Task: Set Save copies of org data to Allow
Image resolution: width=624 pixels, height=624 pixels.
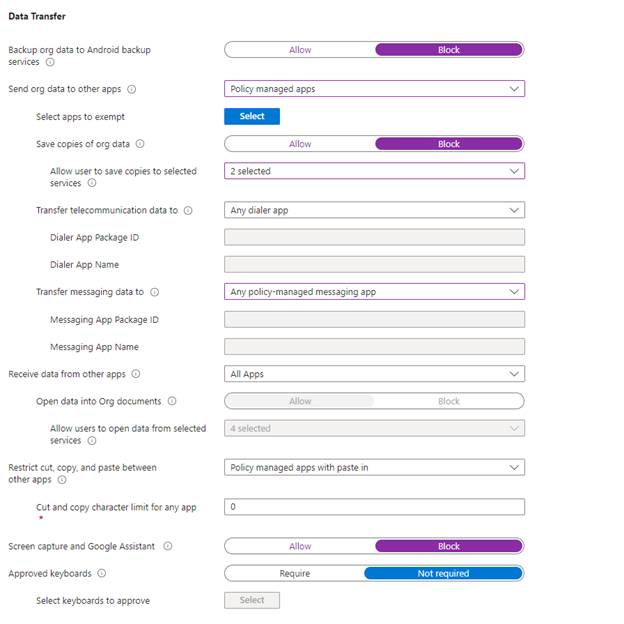Action: [300, 144]
